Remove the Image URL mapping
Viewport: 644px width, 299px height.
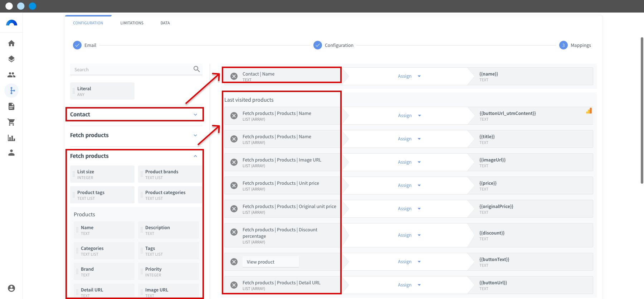tap(234, 162)
